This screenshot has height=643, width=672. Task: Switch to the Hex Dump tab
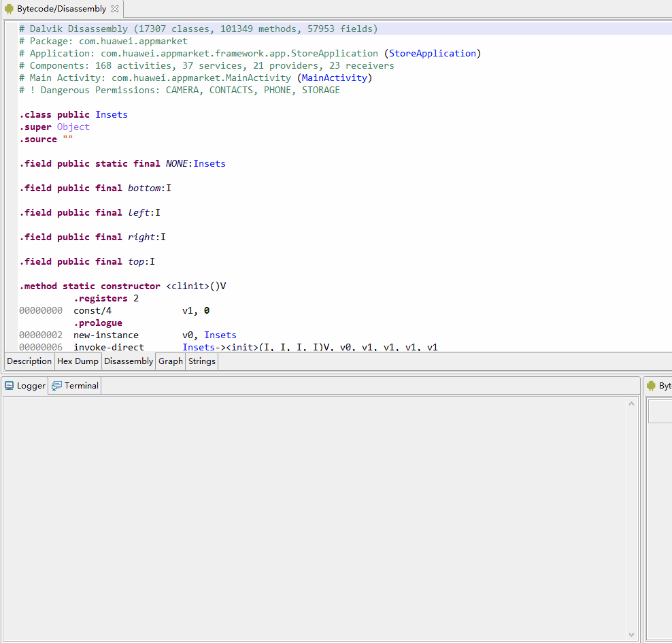(78, 361)
